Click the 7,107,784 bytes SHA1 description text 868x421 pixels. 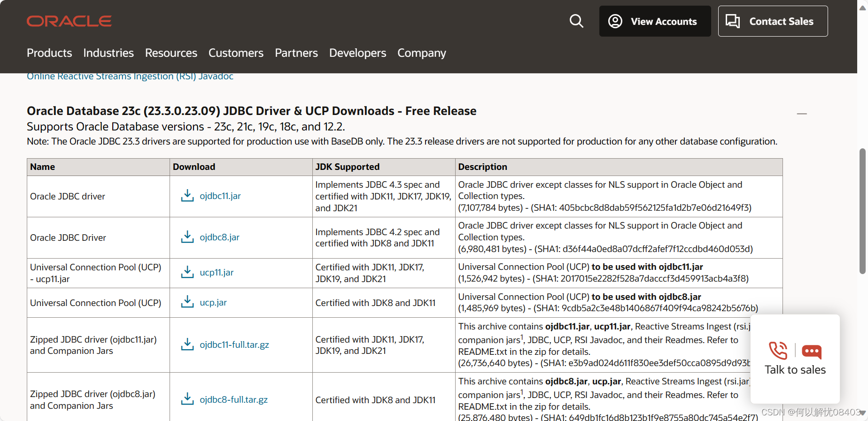click(605, 207)
